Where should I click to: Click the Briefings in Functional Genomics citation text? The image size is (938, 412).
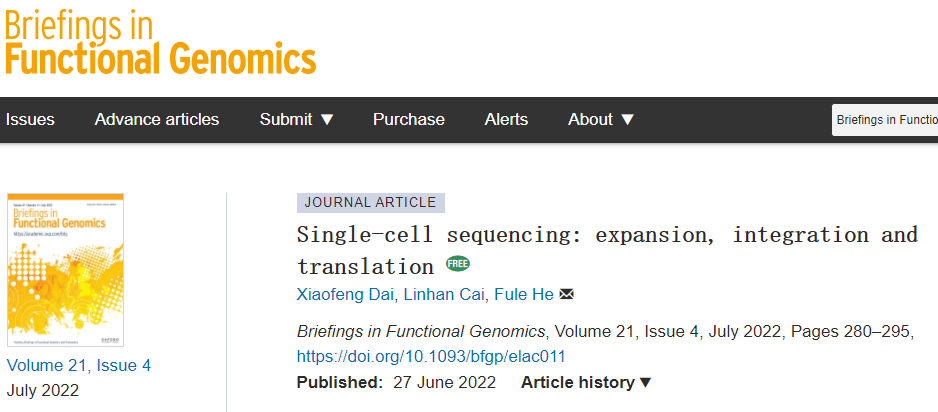(421, 331)
